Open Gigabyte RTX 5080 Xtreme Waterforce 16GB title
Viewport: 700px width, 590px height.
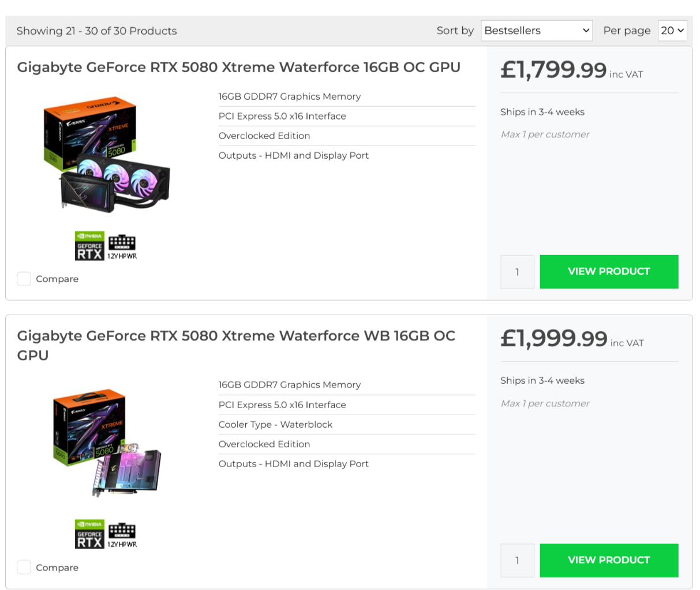pos(238,68)
